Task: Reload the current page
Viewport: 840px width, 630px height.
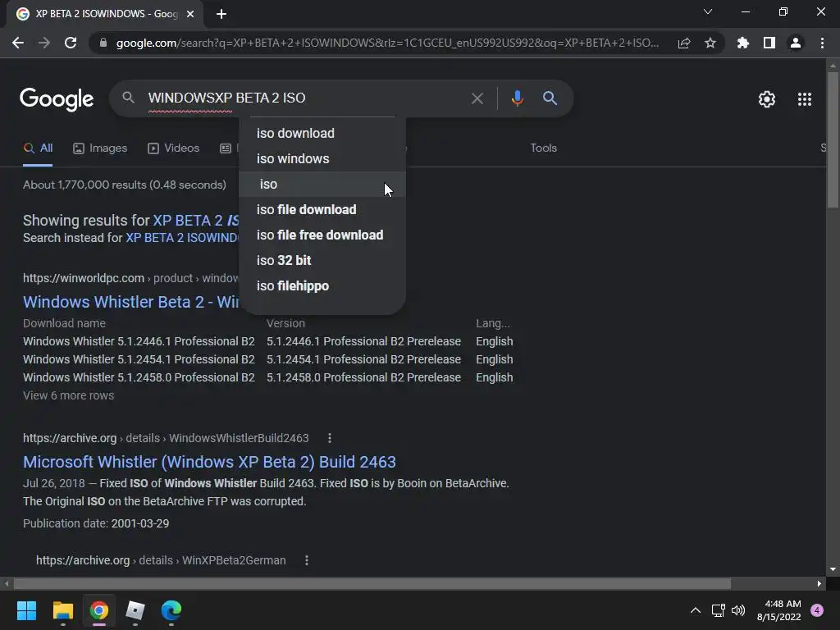Action: click(x=71, y=43)
